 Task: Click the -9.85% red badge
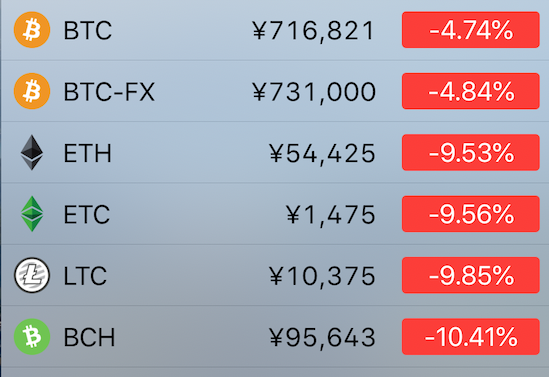pos(471,275)
